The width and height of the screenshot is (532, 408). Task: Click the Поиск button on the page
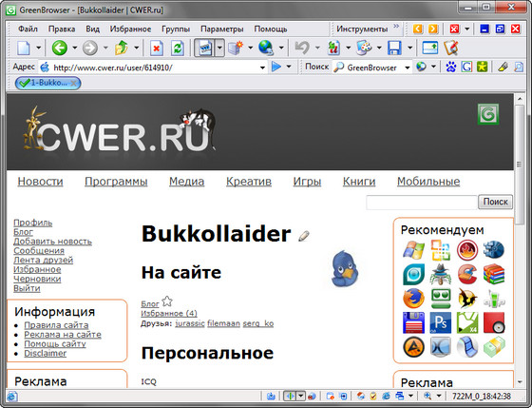[495, 202]
